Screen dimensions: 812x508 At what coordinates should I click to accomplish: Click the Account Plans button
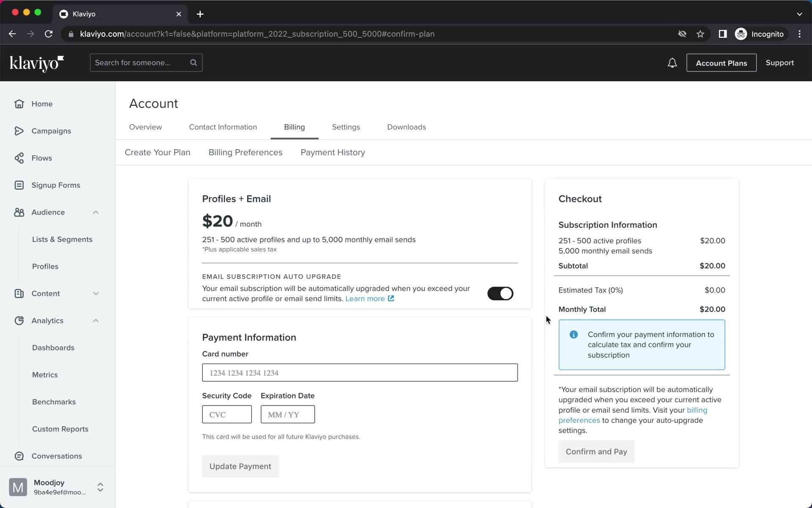click(721, 63)
